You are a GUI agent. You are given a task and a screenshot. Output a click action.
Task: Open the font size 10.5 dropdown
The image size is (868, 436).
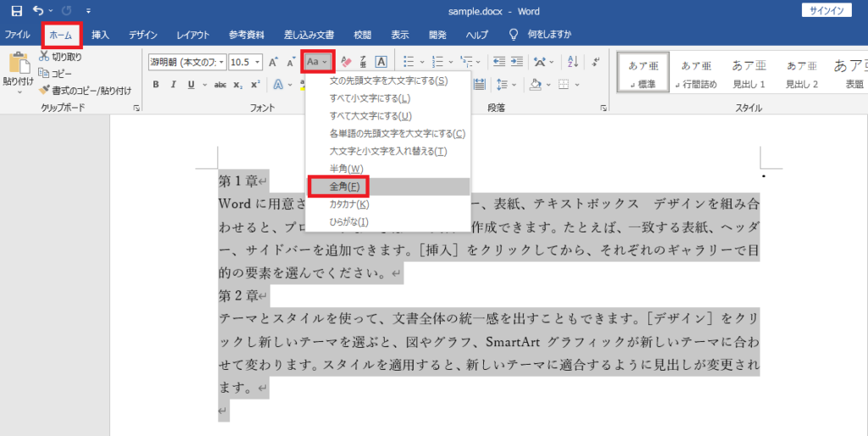(258, 62)
